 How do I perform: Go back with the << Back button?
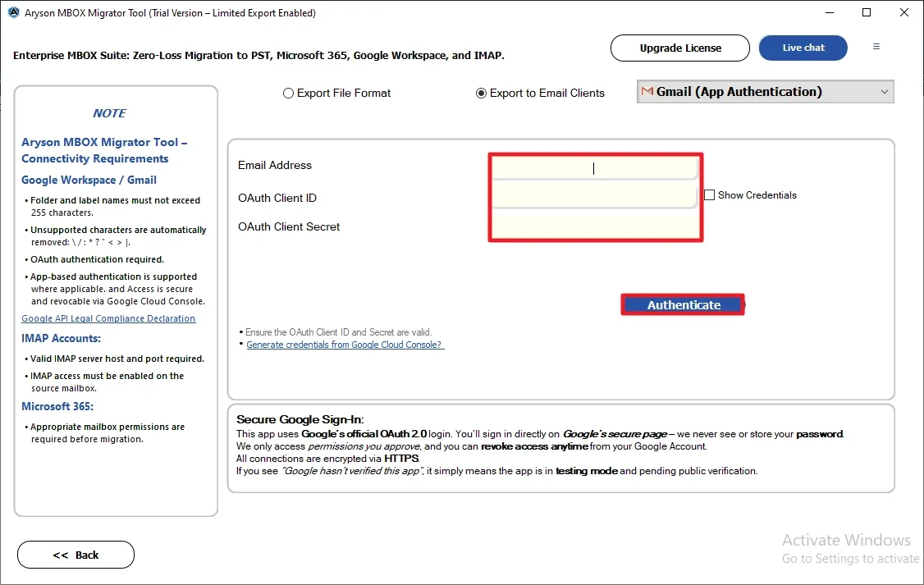(x=76, y=555)
